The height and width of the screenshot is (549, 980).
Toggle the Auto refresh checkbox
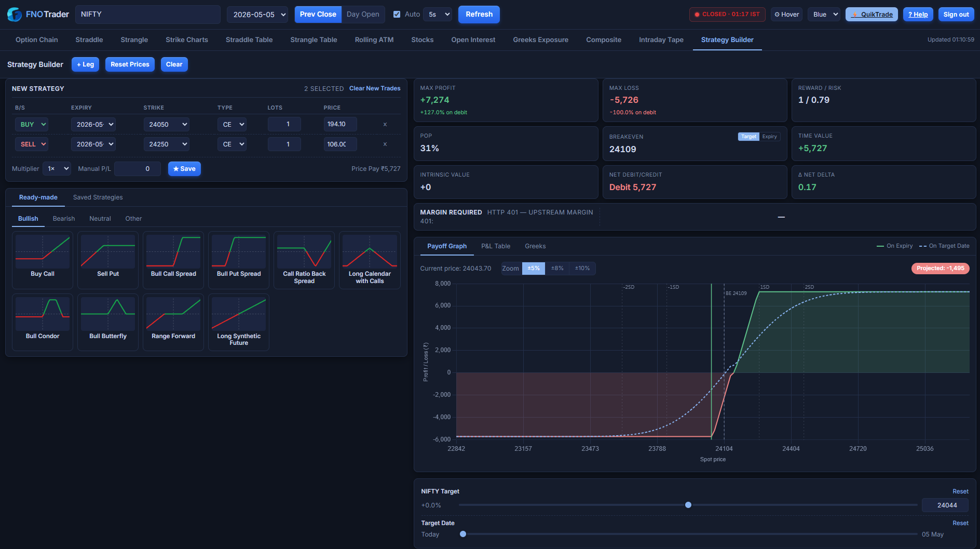(397, 15)
